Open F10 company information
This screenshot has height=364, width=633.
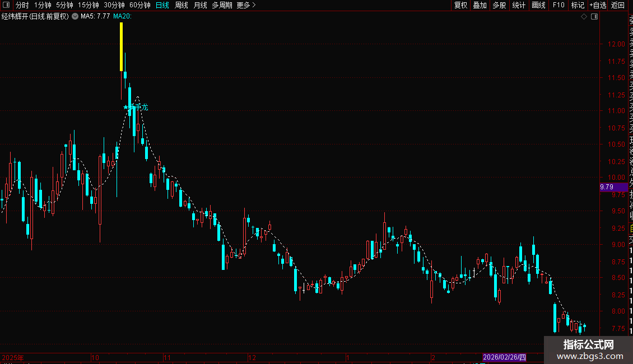558,5
